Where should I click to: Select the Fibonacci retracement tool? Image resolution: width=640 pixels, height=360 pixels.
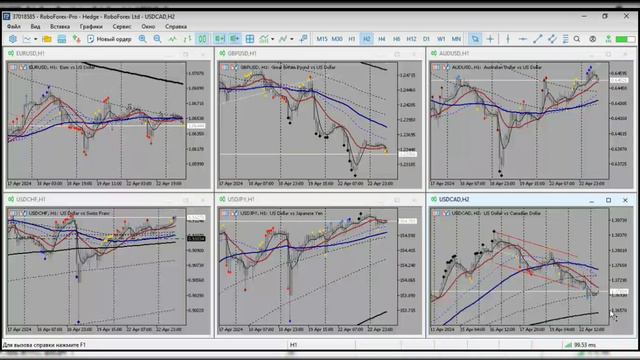(565, 39)
